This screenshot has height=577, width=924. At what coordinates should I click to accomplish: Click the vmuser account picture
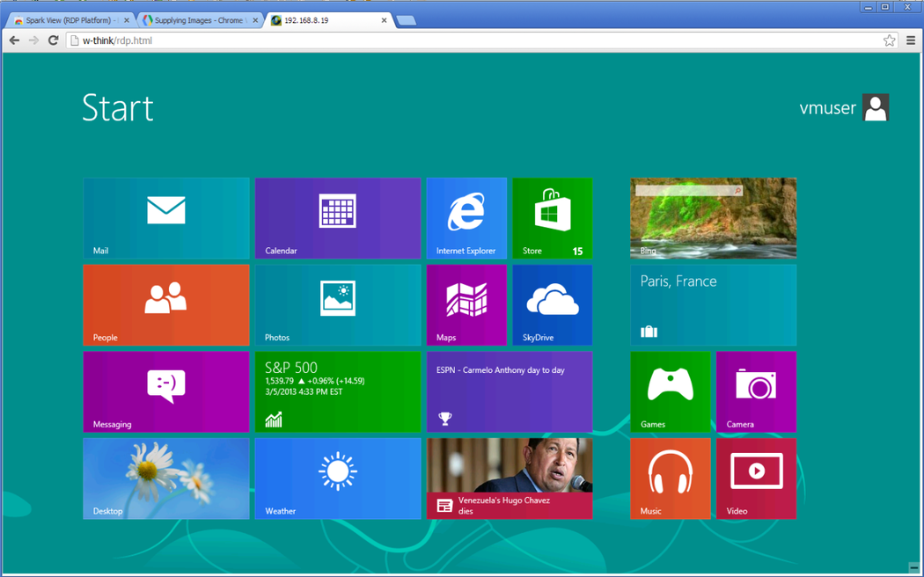point(876,107)
